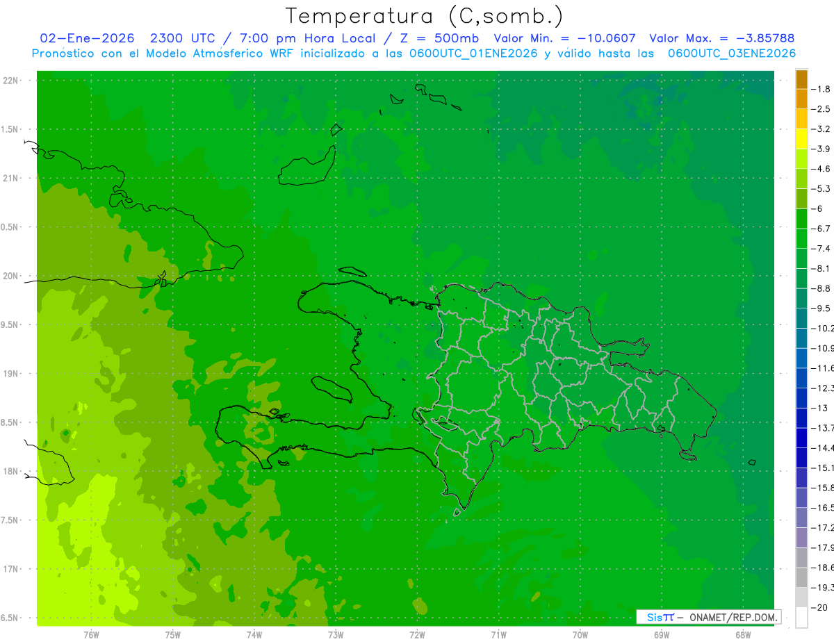
Task: Click valid-until time '0600UTC_03ENE2026'
Action: (732, 53)
